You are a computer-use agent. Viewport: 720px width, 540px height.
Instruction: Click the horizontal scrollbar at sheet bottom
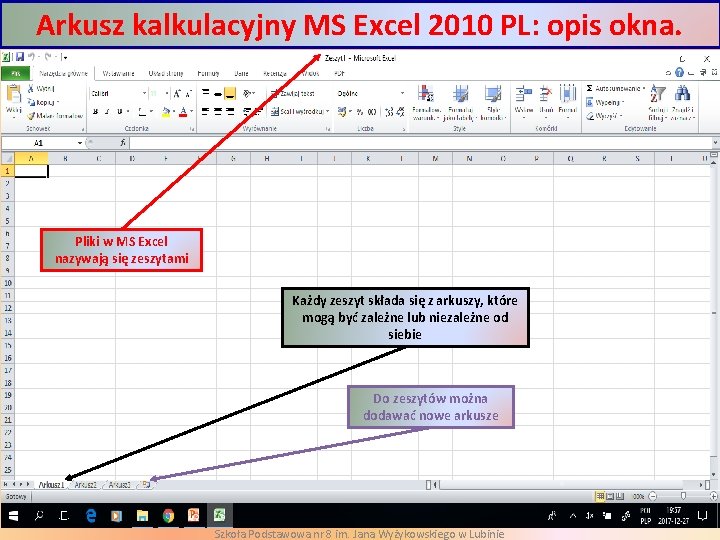point(568,484)
